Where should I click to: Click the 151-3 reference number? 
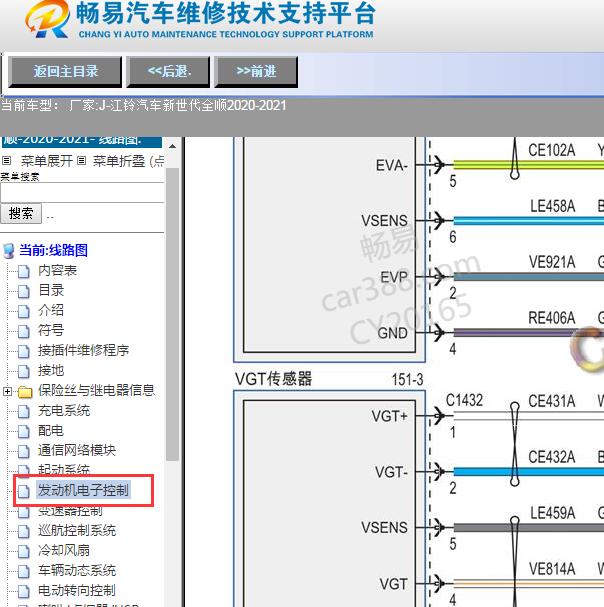click(407, 380)
